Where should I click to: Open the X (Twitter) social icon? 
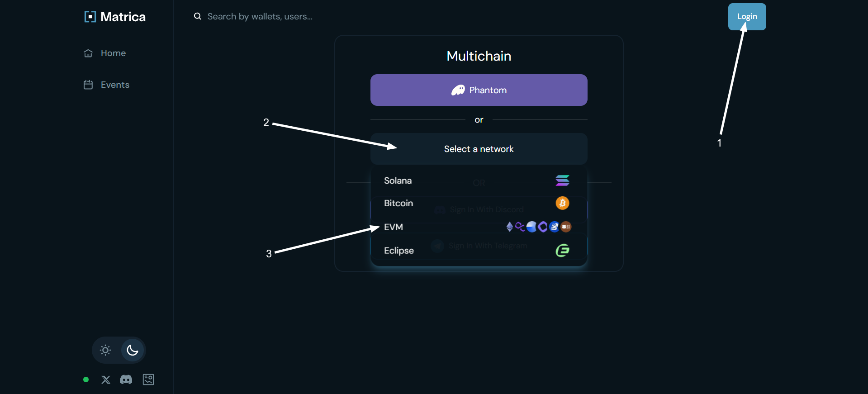point(106,380)
